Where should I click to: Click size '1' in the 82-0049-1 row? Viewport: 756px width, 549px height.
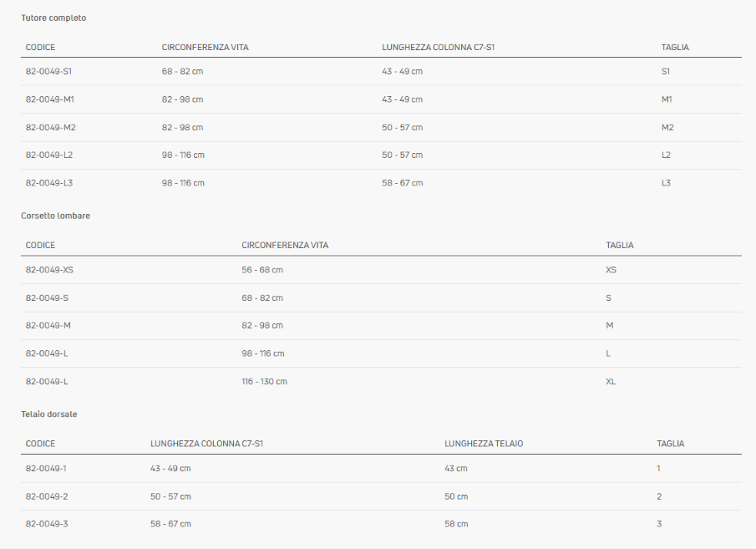[658, 468]
